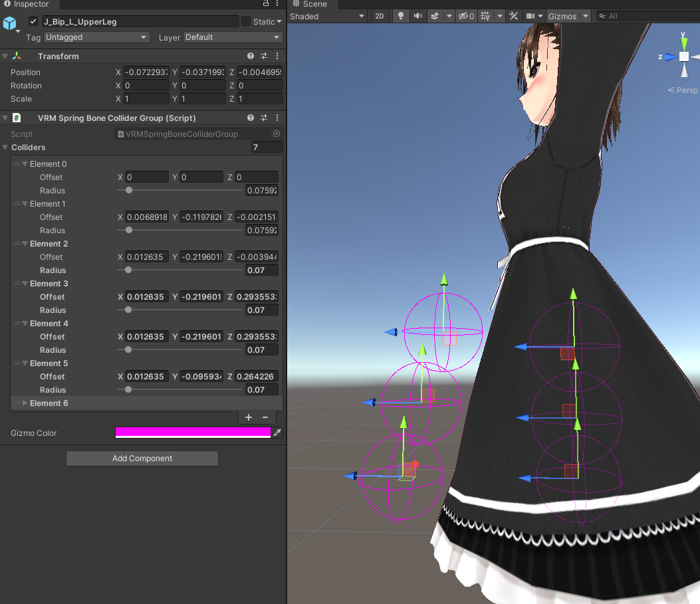This screenshot has width=700, height=604.
Task: Expand Element 6
Action: click(25, 403)
